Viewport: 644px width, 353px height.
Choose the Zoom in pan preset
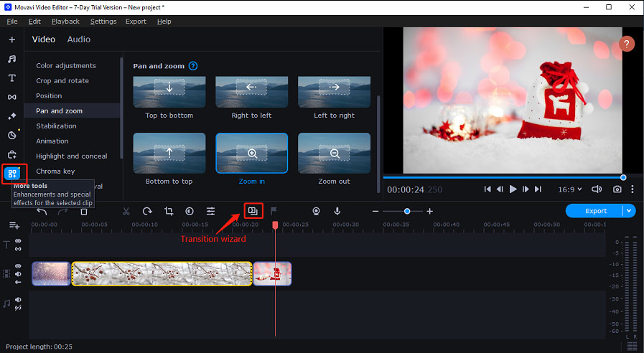click(252, 153)
